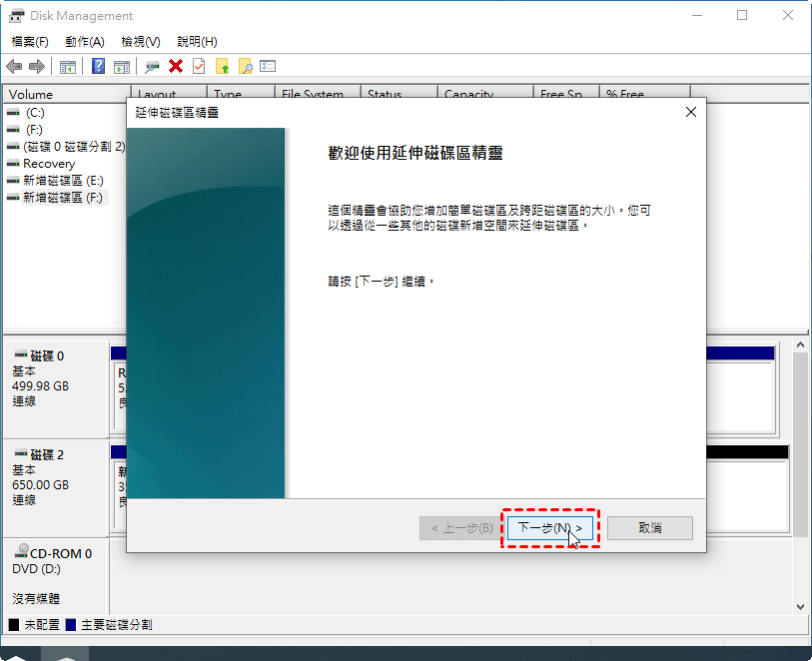Click the CD-ROM 0 drive icon
This screenshot has height=661, width=812.
click(x=21, y=550)
